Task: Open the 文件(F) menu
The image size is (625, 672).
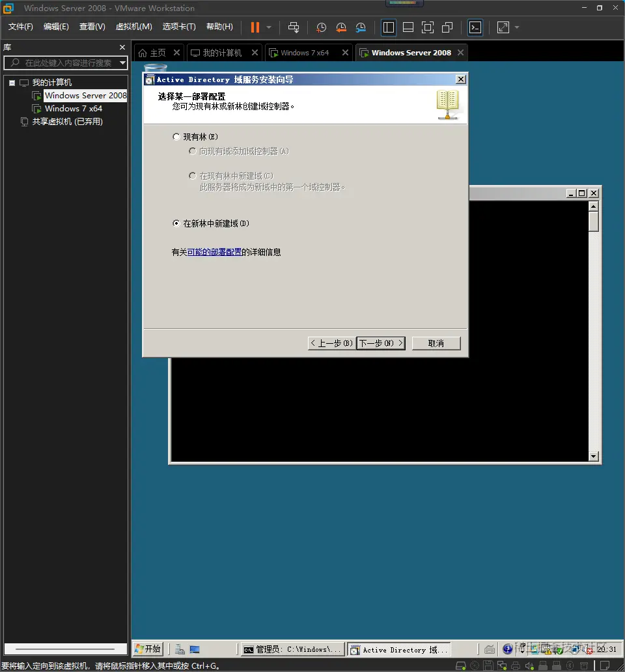Action: [x=21, y=27]
